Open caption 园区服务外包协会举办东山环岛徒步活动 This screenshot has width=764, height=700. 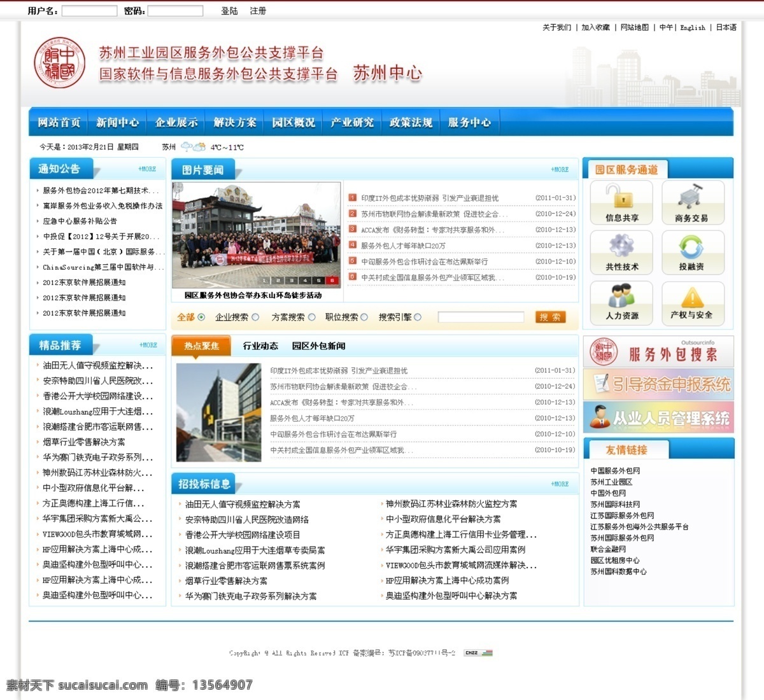253,295
